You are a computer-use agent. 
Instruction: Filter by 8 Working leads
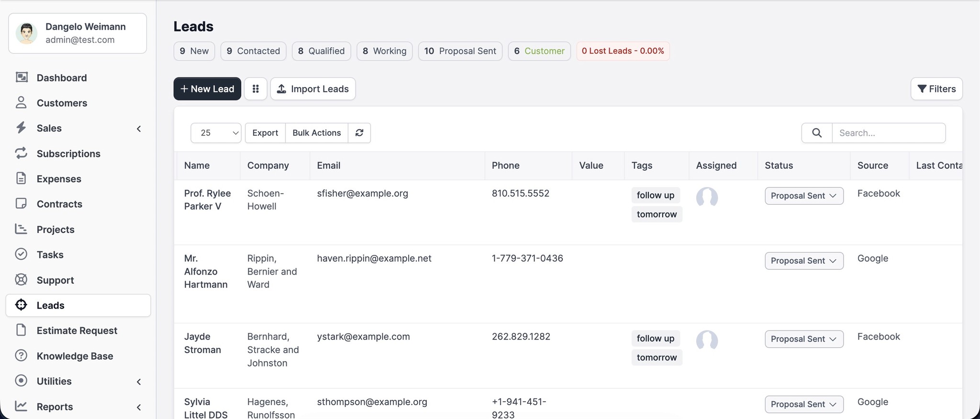[385, 51]
